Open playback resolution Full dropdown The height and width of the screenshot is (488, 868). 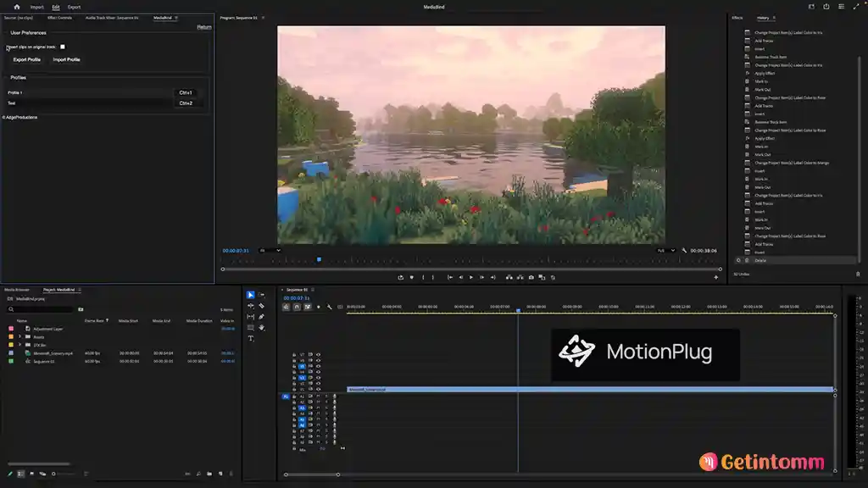[x=666, y=251]
